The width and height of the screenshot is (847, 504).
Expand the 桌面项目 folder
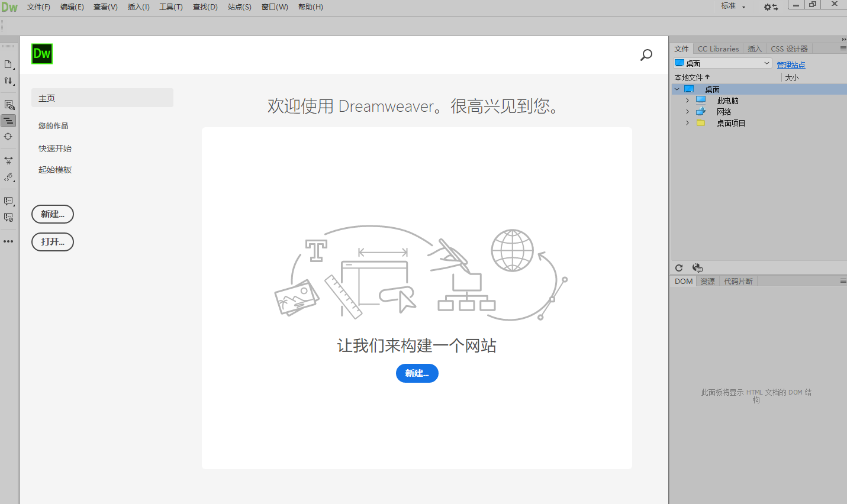pyautogui.click(x=687, y=122)
